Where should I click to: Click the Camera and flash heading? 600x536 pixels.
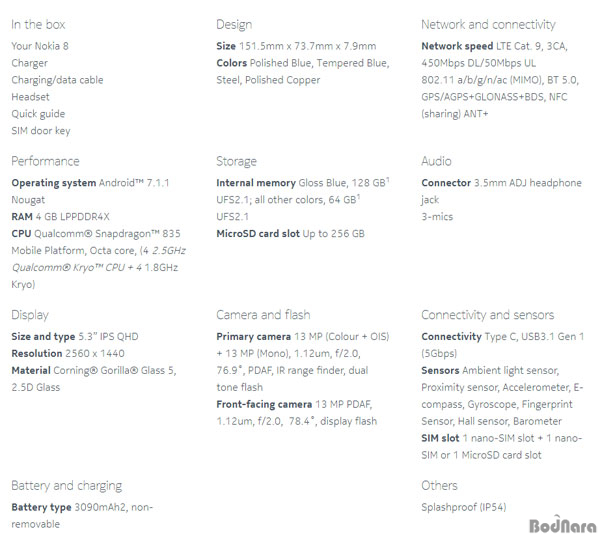point(263,314)
